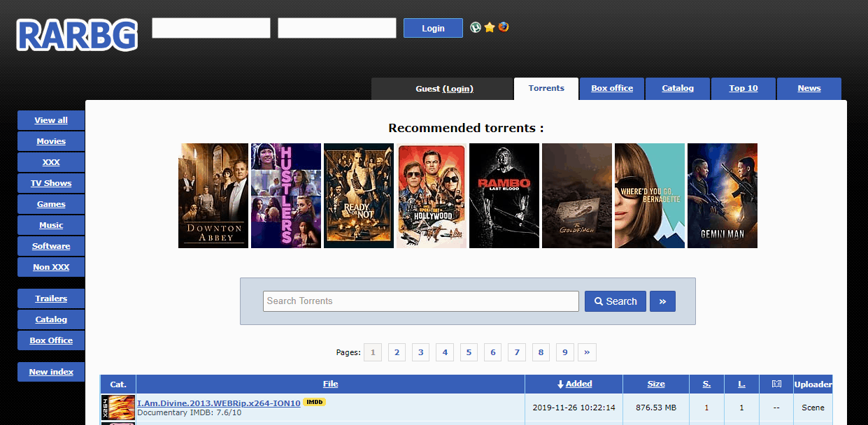Screen dimensions: 868x425
Task: Click the Firefox icon in header
Action: point(504,27)
